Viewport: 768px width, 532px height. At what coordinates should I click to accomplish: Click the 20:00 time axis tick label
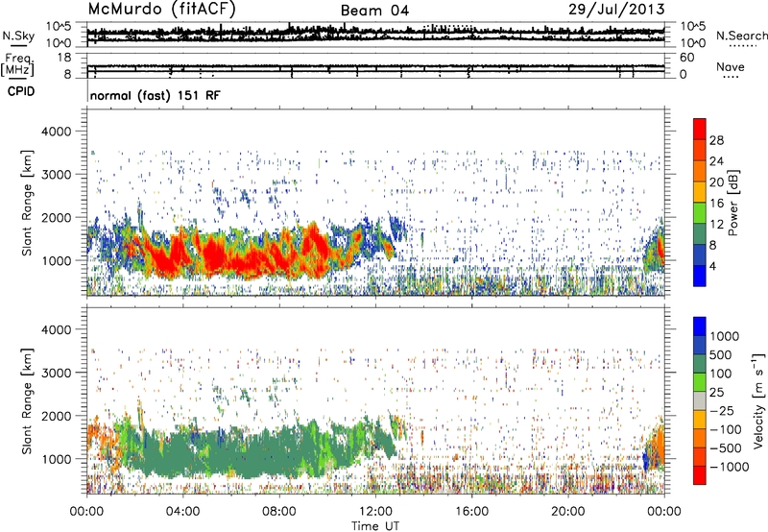567,512
